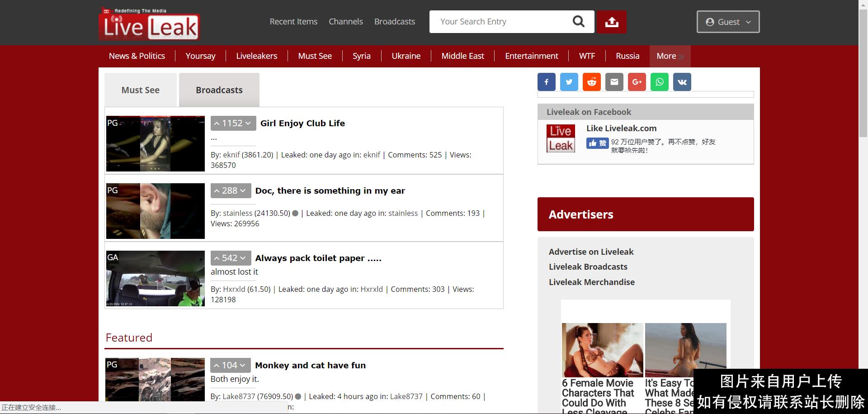The image size is (868, 414).
Task: Open the Guest account dropdown
Action: click(x=728, y=22)
